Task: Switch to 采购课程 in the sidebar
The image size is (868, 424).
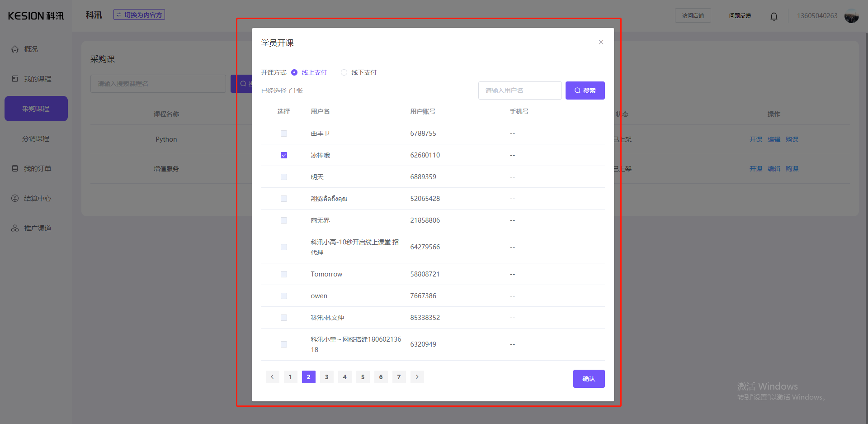Action: tap(36, 109)
